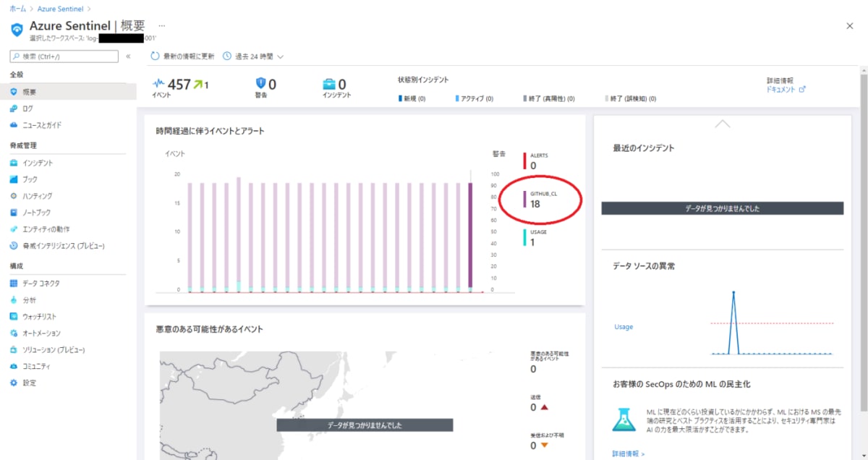Click the clock icon for 過去 24 時間
This screenshot has height=460, width=868.
pos(227,56)
